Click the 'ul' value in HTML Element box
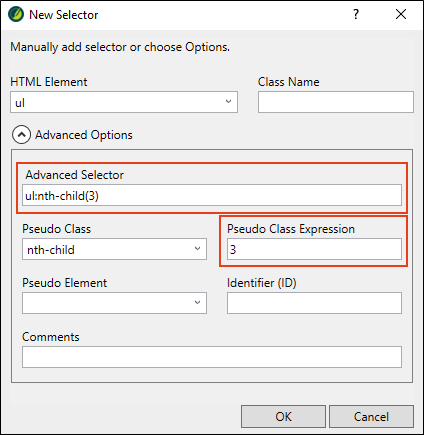 (x=20, y=103)
